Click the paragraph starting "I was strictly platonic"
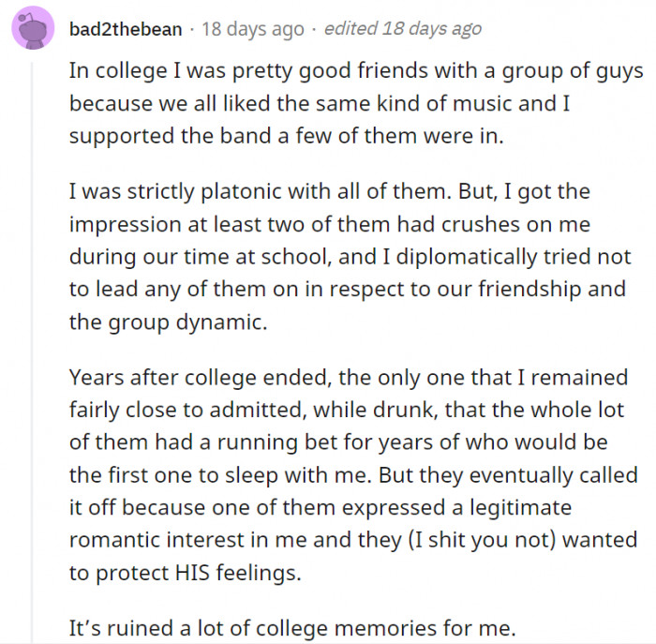The height and width of the screenshot is (644, 656). pos(350,257)
